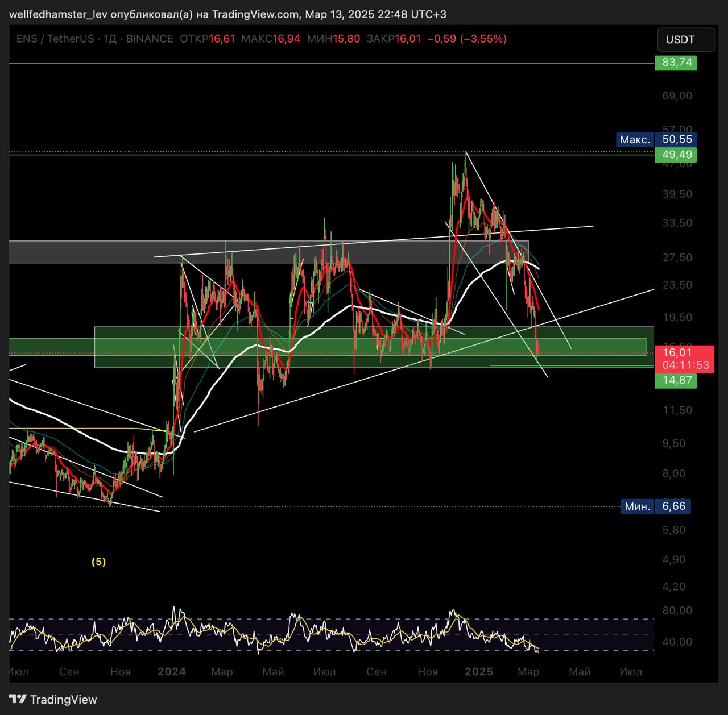Click the 1Д timeframe label
This screenshot has width=728, height=715.
click(x=110, y=39)
